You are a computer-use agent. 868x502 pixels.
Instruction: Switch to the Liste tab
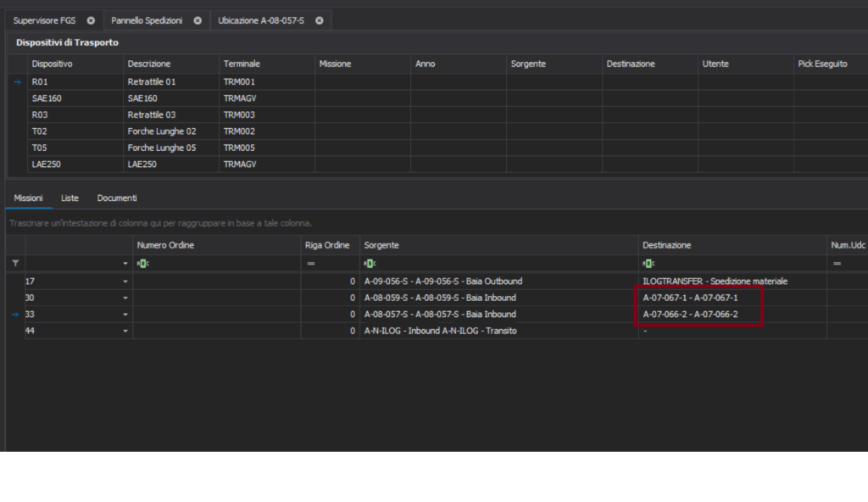pyautogui.click(x=70, y=198)
